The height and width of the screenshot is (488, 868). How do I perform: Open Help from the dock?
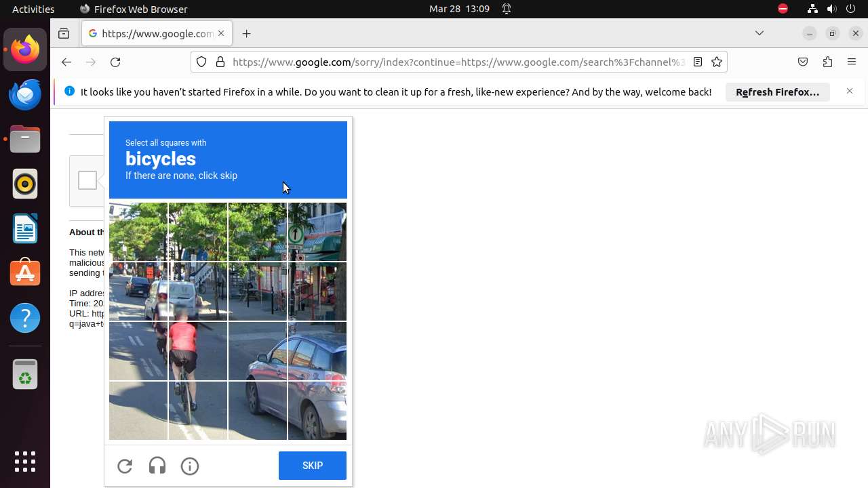[25, 318]
